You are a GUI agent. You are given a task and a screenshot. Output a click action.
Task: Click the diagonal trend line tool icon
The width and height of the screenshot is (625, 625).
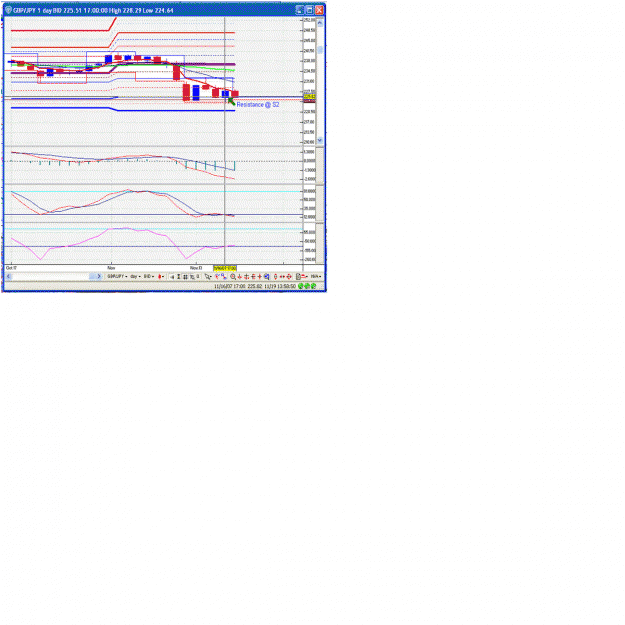(224, 277)
